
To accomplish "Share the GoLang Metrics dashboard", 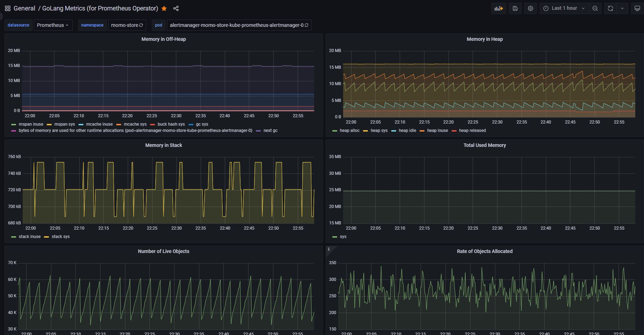I will [x=176, y=8].
